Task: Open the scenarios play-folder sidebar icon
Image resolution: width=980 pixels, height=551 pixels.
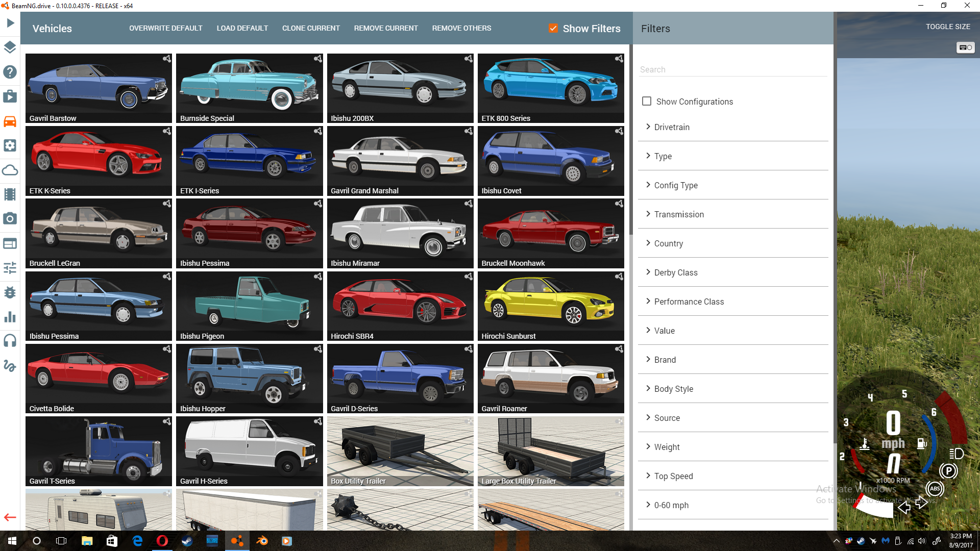Action: [x=10, y=96]
